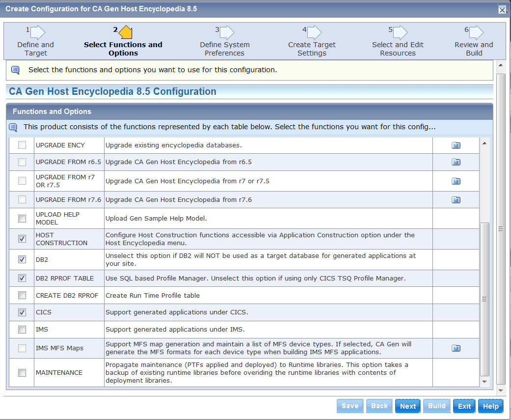The height and width of the screenshot is (420, 511).
Task: Close the Create Configuration dialog
Action: coord(502,10)
